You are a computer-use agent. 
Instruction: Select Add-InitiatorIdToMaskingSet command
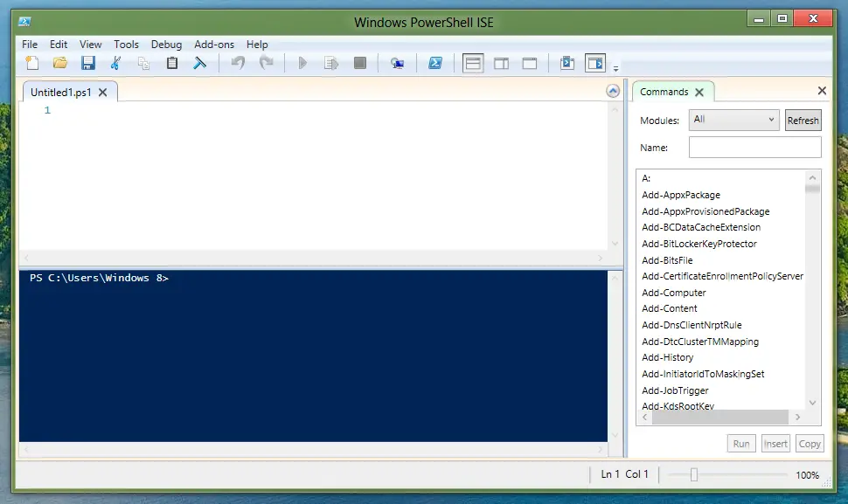703,374
